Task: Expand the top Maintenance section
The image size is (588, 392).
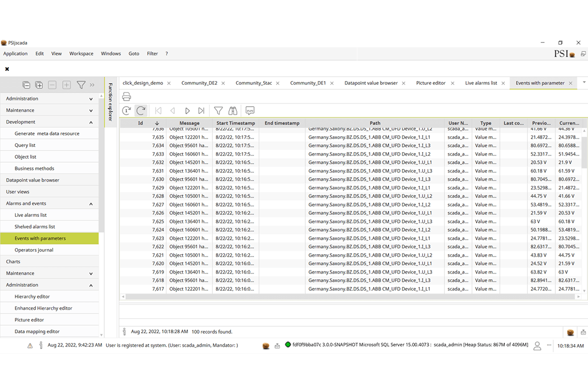Action: click(x=91, y=111)
